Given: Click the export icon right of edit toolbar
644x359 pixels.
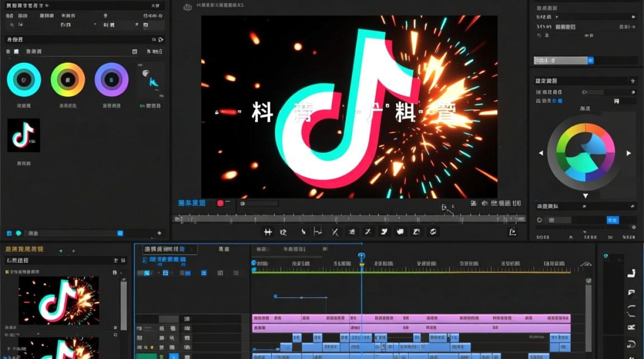Looking at the screenshot, I should 513,232.
